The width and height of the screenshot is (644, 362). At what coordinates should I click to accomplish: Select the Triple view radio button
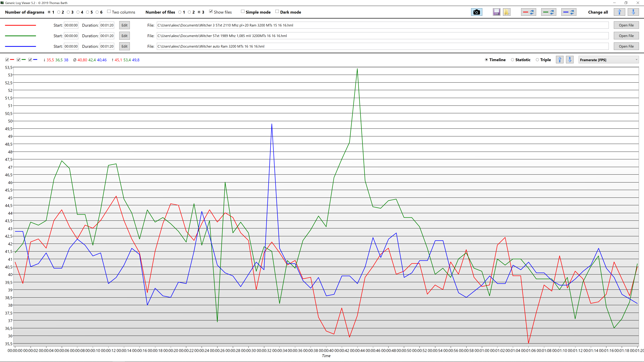(x=537, y=60)
